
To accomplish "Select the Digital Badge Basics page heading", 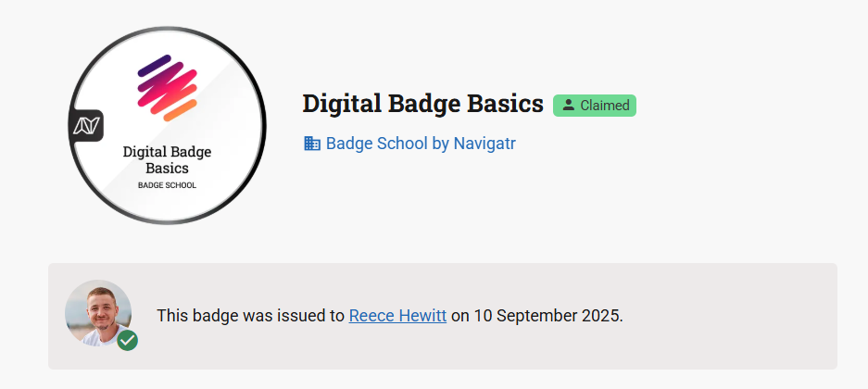I will (x=422, y=104).
